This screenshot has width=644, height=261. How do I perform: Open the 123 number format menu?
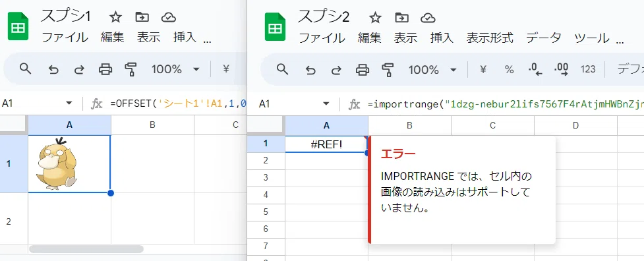588,69
